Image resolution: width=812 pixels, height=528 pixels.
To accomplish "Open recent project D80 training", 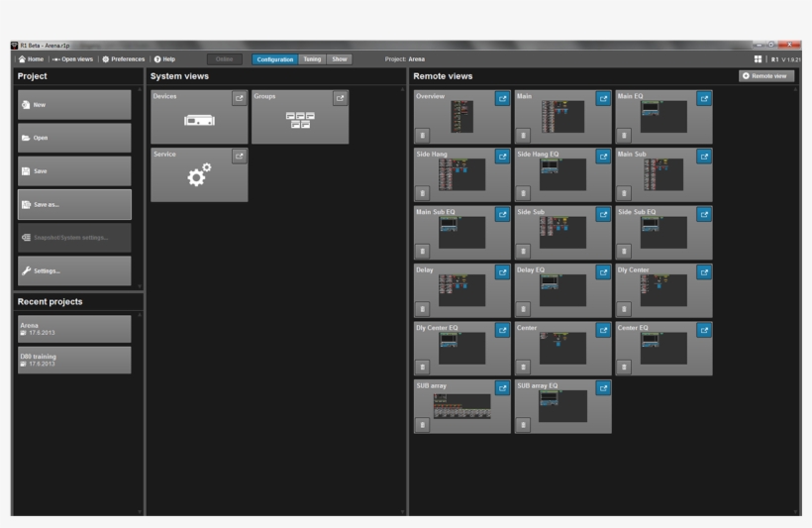I will click(x=74, y=361).
